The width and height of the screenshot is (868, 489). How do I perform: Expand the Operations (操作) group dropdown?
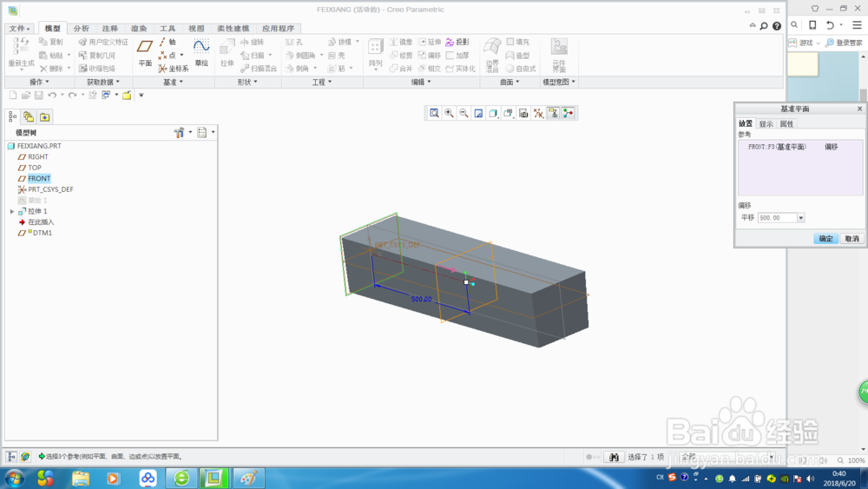tap(39, 82)
